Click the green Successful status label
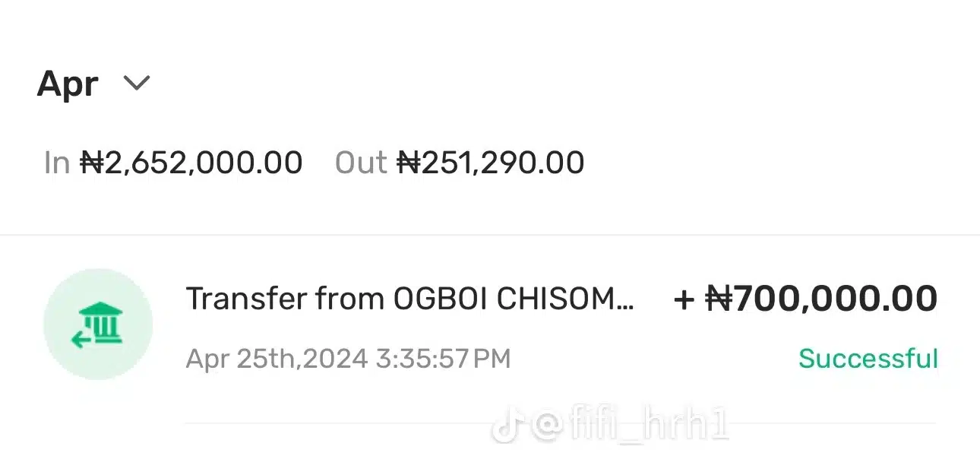This screenshot has width=980, height=456. [x=868, y=358]
